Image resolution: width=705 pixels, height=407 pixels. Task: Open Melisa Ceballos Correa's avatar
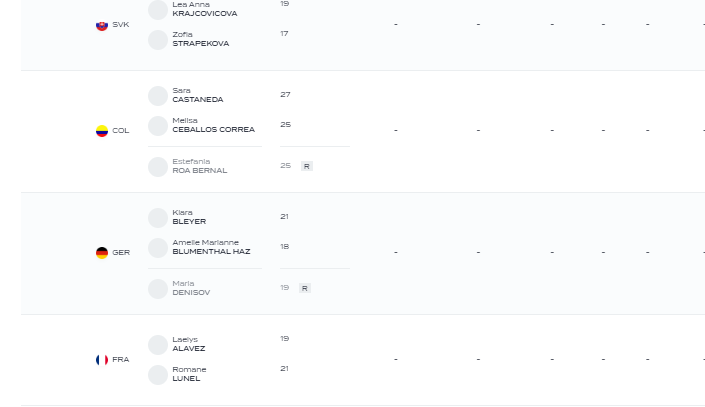coord(158,126)
